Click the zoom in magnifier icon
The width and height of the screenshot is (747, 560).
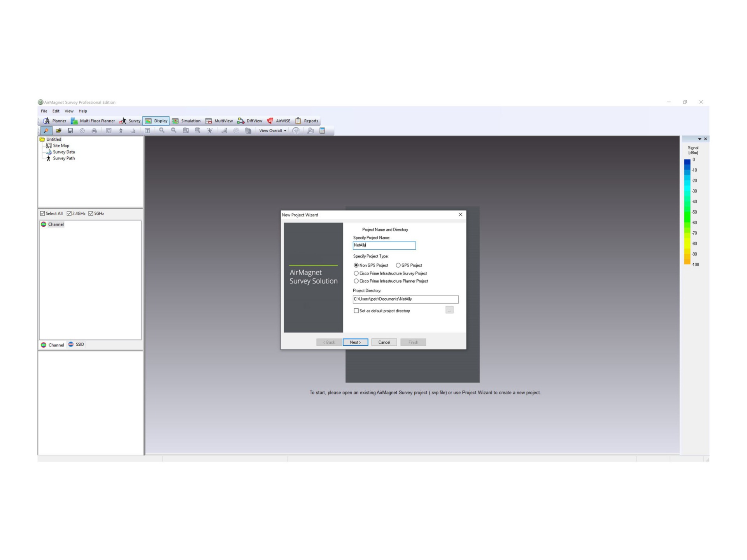pos(162,131)
